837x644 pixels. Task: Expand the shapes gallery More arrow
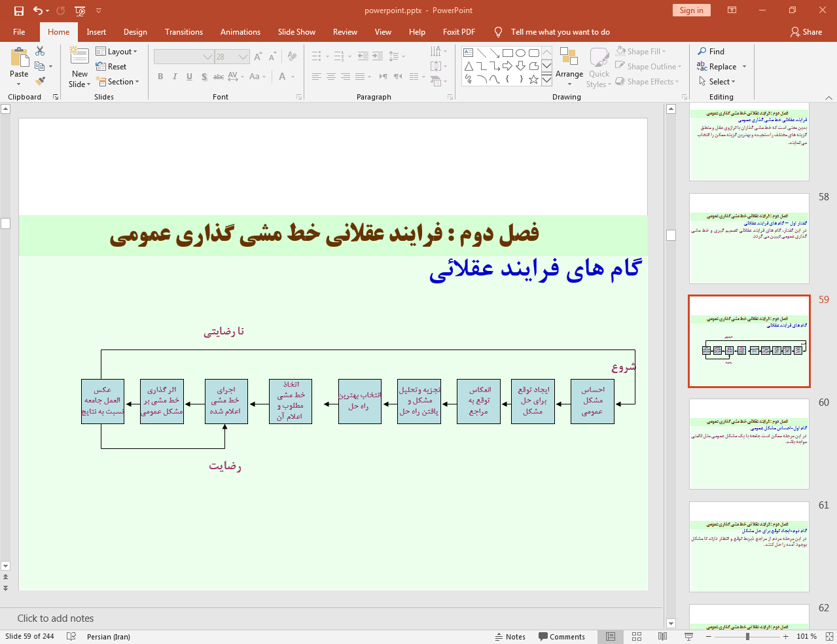pyautogui.click(x=546, y=79)
